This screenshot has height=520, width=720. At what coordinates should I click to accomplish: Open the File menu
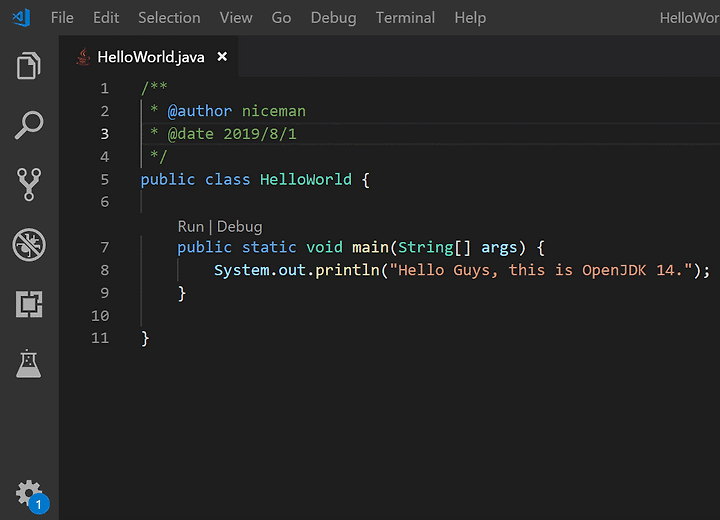[x=62, y=18]
